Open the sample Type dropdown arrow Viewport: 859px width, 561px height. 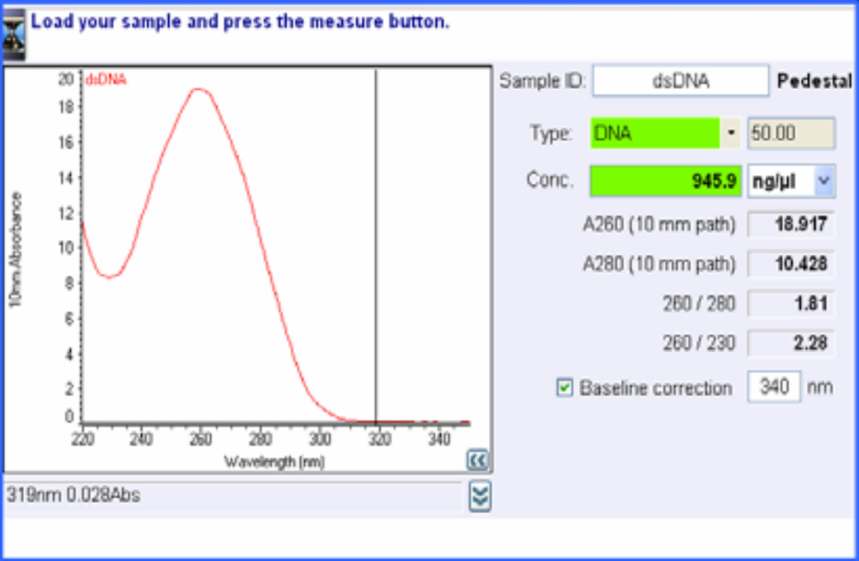(x=731, y=133)
